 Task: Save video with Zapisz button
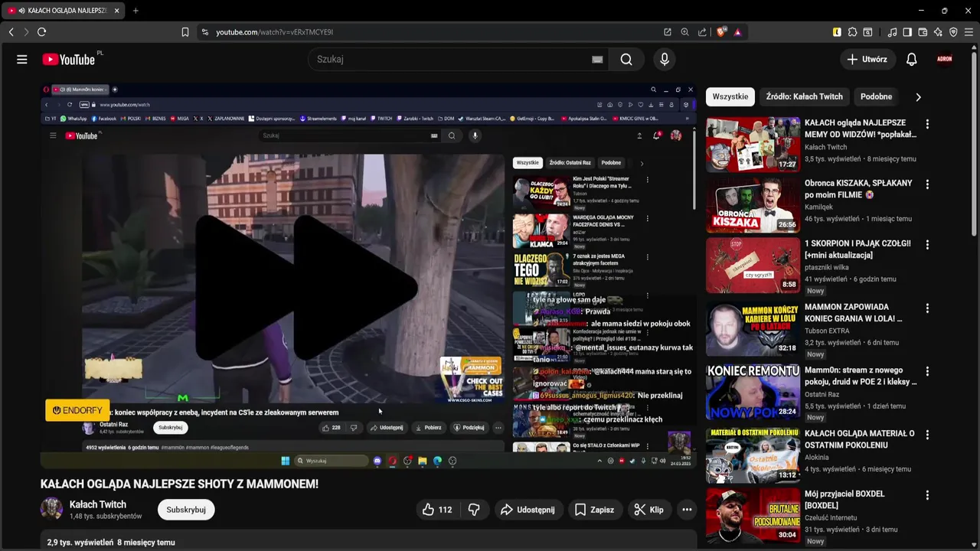tap(594, 510)
